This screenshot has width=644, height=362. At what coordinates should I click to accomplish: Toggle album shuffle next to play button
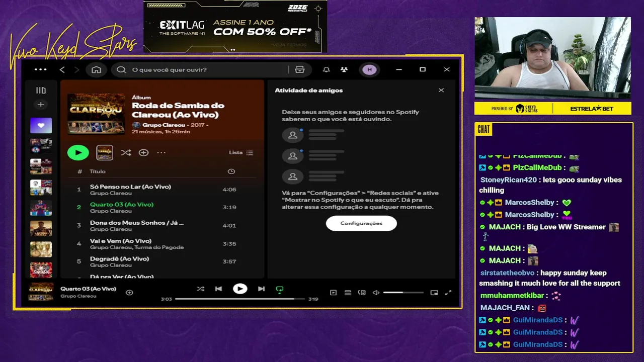click(126, 152)
